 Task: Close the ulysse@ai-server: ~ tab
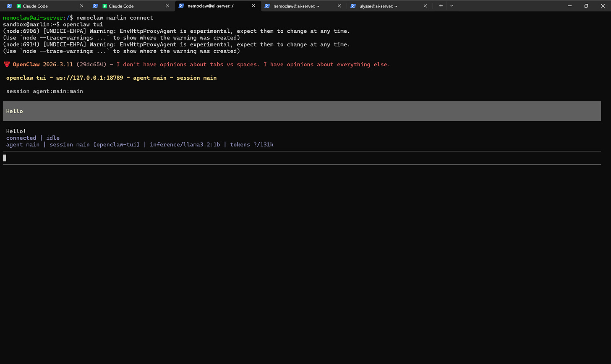pos(425,6)
